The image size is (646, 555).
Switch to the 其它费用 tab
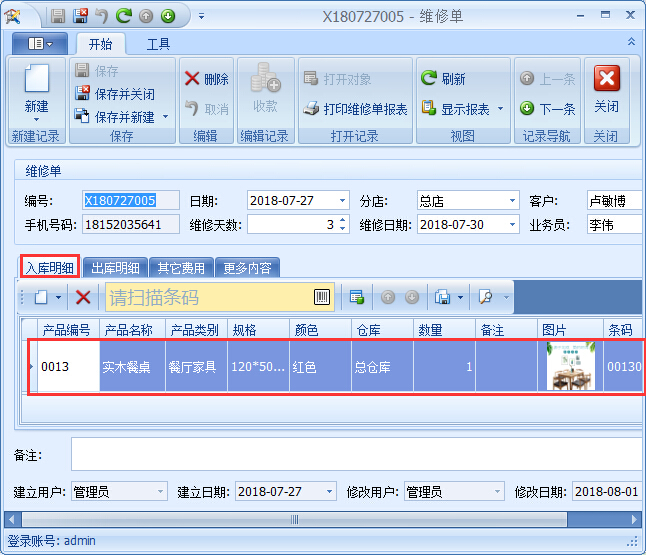tap(182, 267)
